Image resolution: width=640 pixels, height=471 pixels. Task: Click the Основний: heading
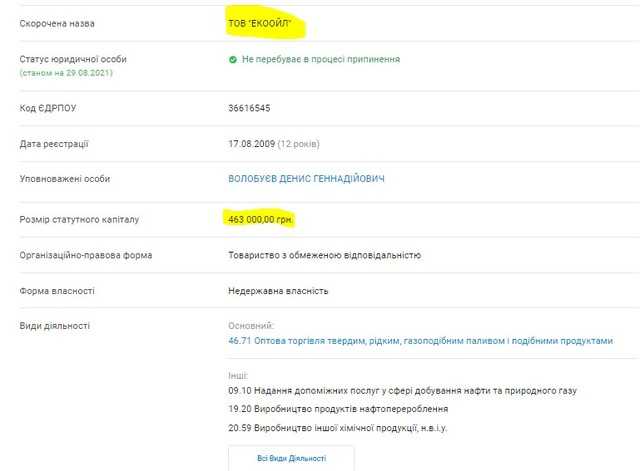tap(251, 326)
